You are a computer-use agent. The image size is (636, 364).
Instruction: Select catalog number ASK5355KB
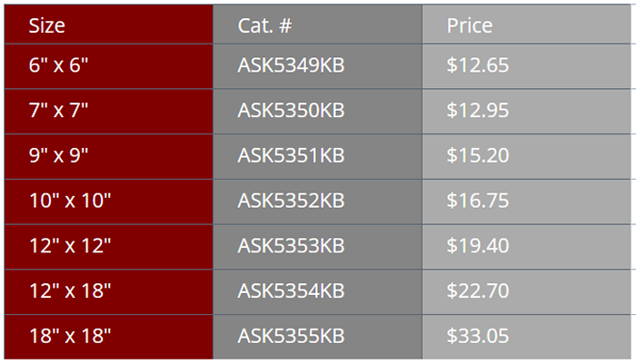pyautogui.click(x=291, y=336)
